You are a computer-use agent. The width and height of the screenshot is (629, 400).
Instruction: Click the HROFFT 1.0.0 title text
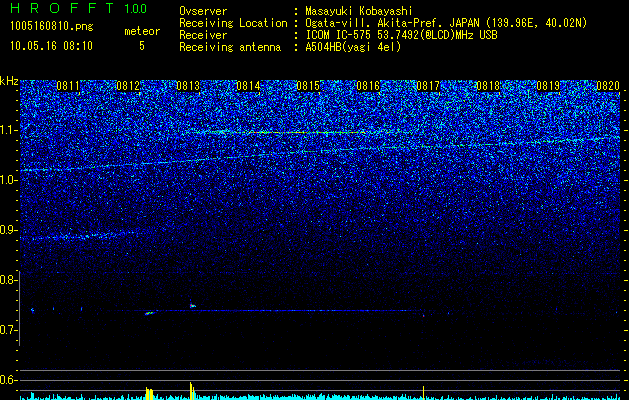coord(78,8)
